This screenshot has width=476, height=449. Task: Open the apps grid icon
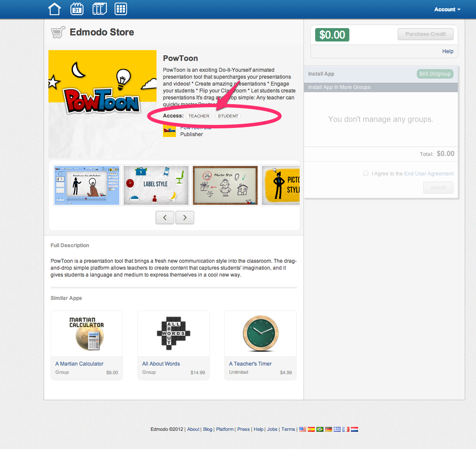tap(121, 9)
